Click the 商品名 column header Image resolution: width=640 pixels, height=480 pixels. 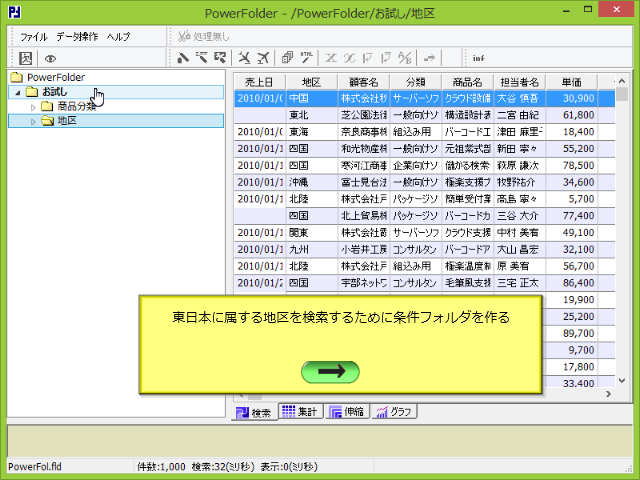point(468,82)
